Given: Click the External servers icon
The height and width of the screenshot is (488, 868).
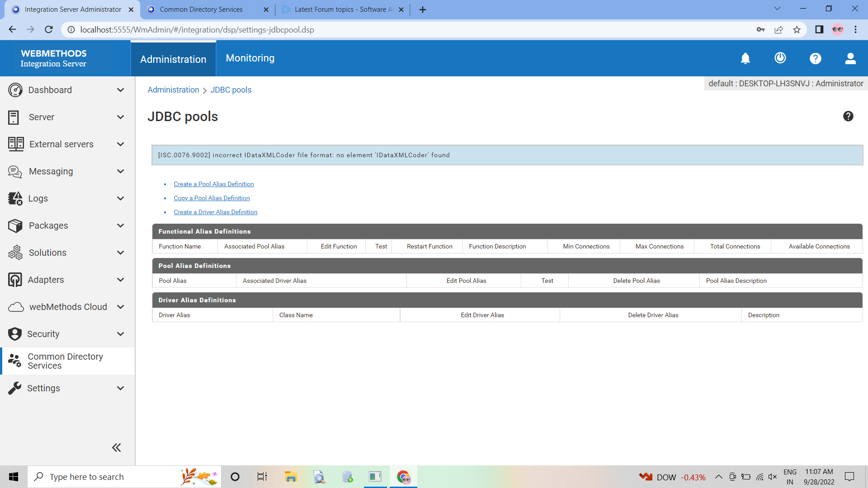Looking at the screenshot, I should tap(16, 144).
